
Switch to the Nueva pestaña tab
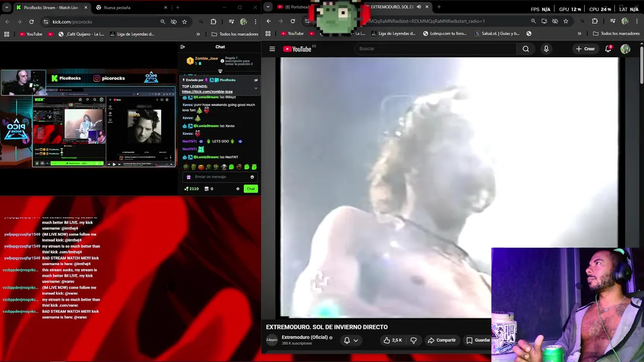point(132,8)
